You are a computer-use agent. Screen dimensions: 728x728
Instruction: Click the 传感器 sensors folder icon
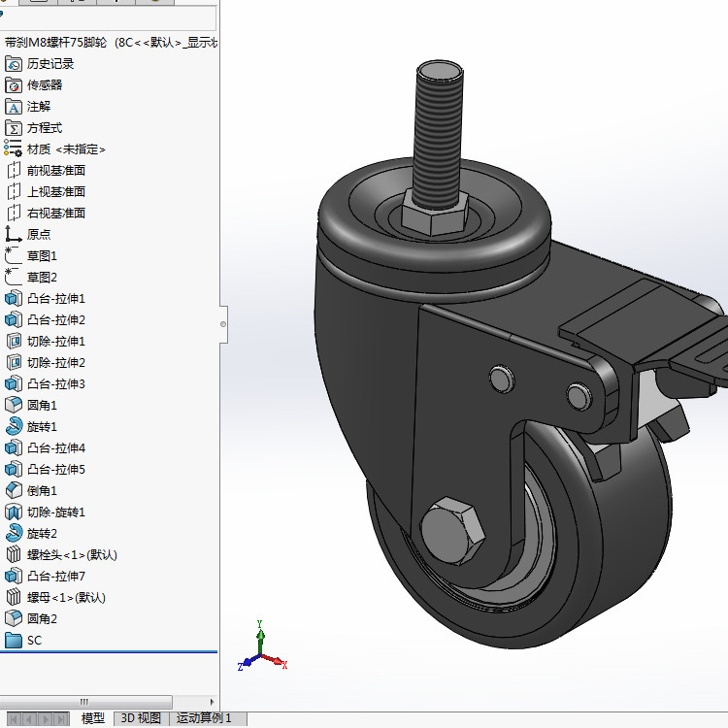pyautogui.click(x=14, y=85)
